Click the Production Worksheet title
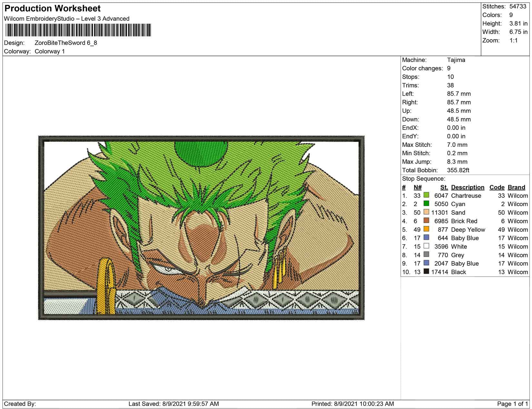Viewport: 532px width, 409px height. pos(53,8)
